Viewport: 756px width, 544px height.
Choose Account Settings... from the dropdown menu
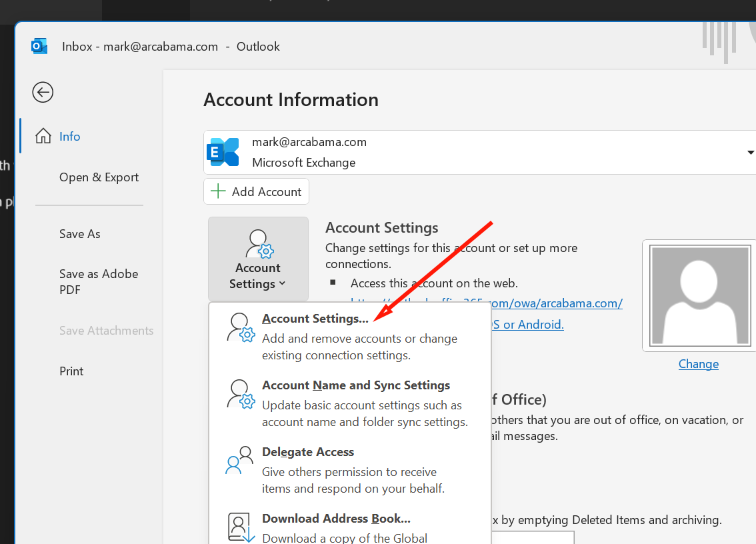tap(350, 336)
